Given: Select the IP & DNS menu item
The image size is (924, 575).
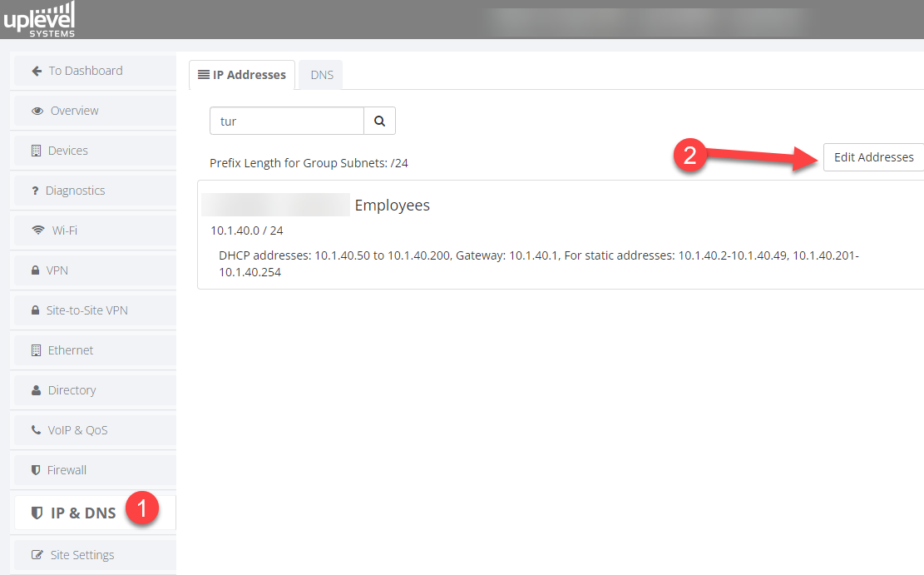Looking at the screenshot, I should click(x=95, y=513).
